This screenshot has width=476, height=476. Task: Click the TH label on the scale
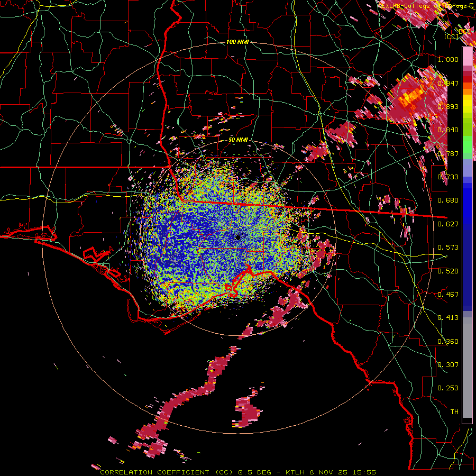[x=454, y=412]
